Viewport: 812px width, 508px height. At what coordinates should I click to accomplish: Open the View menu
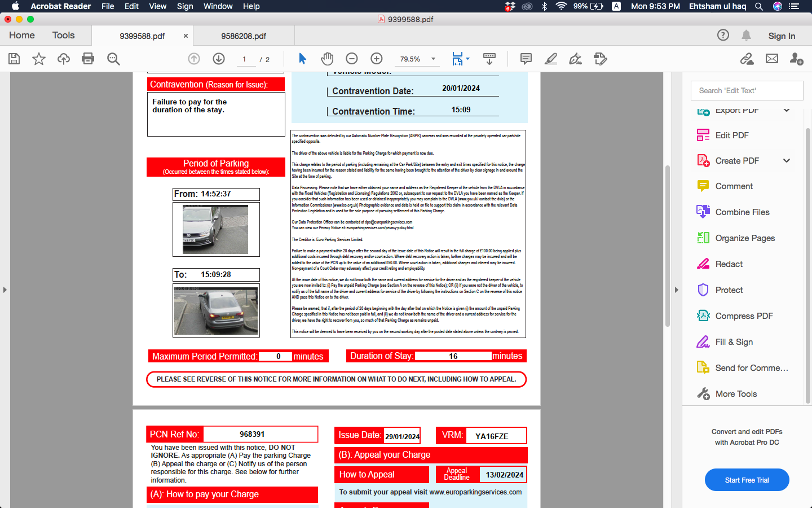click(x=157, y=6)
